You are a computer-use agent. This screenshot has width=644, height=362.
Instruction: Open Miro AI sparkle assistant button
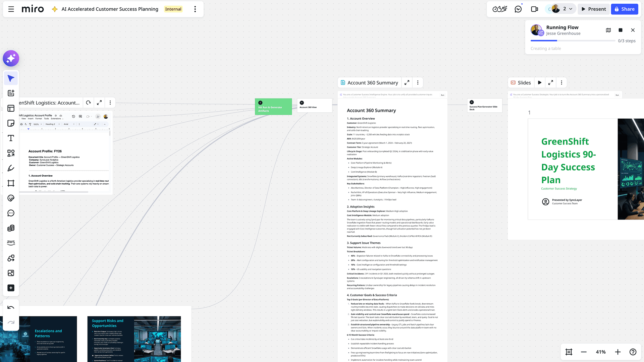tap(11, 59)
